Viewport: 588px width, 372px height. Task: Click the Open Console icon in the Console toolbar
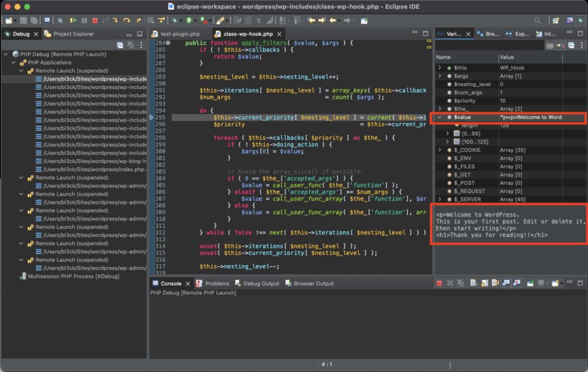tap(556, 283)
